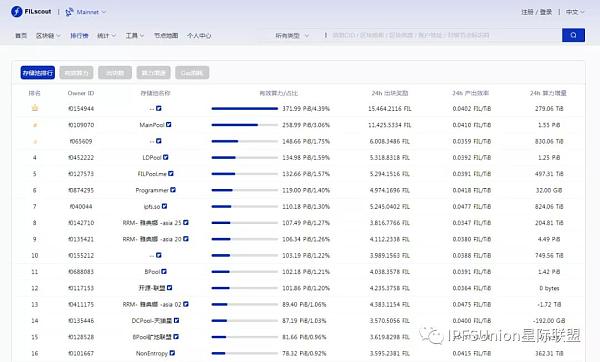Open the NonEntropy pool name
Image resolution: width=600 pixels, height=362 pixels.
tap(152, 354)
